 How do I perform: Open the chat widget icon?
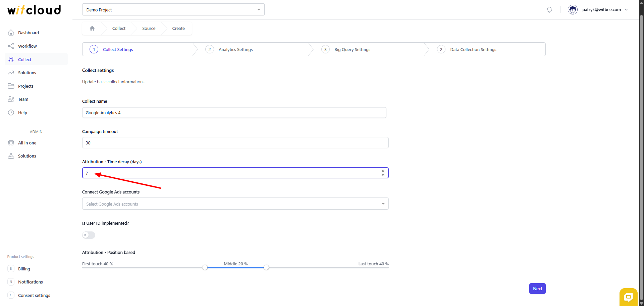628,297
